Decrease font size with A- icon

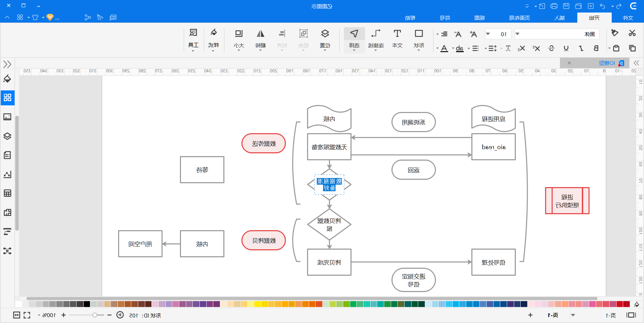coord(458,34)
